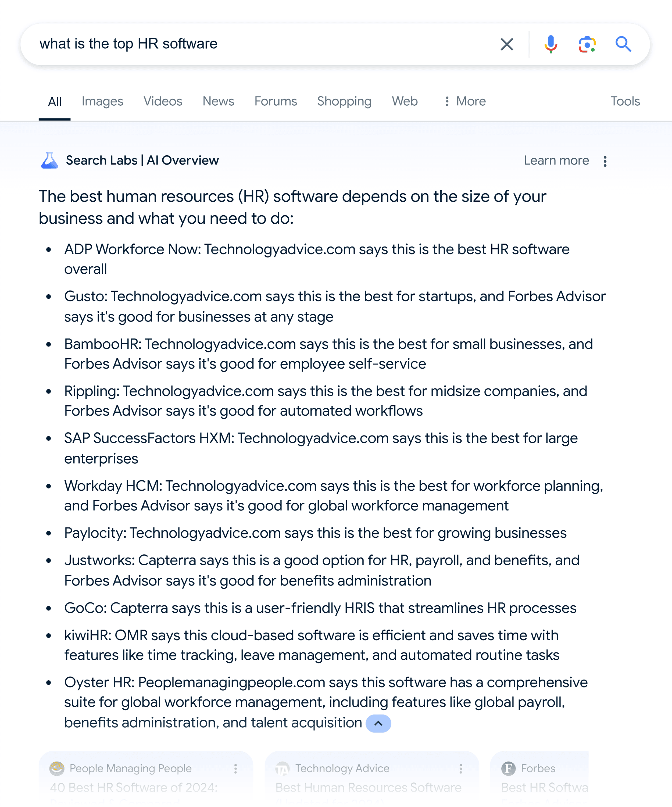
Task: Switch to the Images tab
Action: pyautogui.click(x=102, y=101)
